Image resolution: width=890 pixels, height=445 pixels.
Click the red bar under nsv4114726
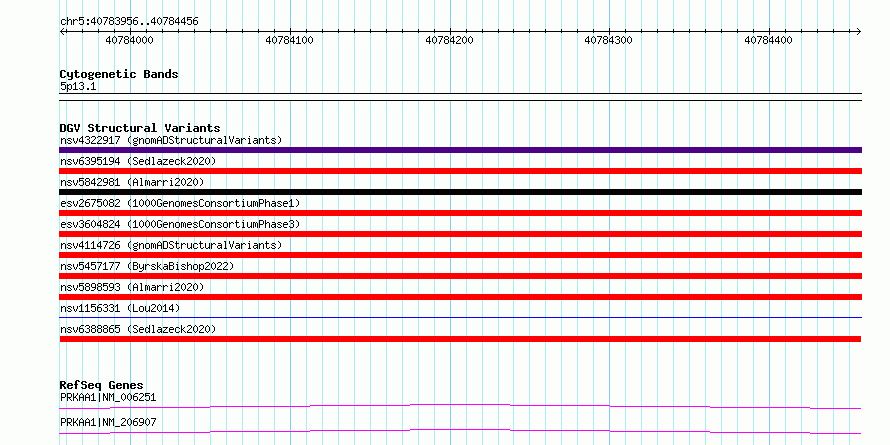point(460,255)
